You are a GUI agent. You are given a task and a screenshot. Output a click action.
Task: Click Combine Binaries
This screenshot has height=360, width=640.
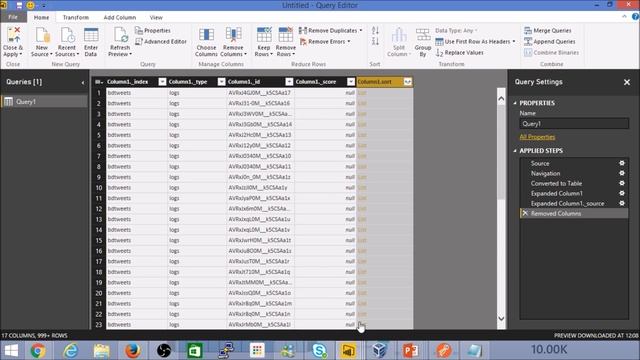tap(551, 53)
